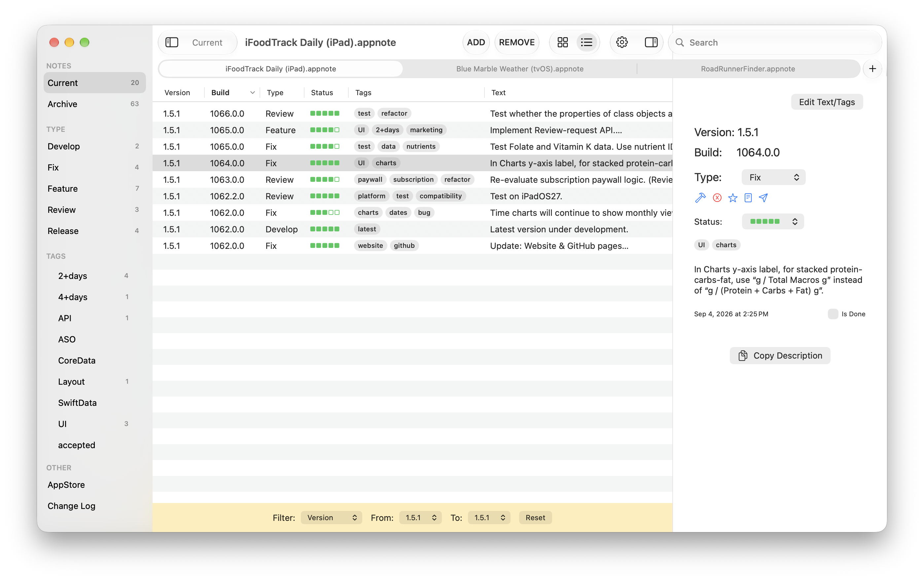Open the Filter Version dropdown
The image size is (924, 581).
point(331,517)
